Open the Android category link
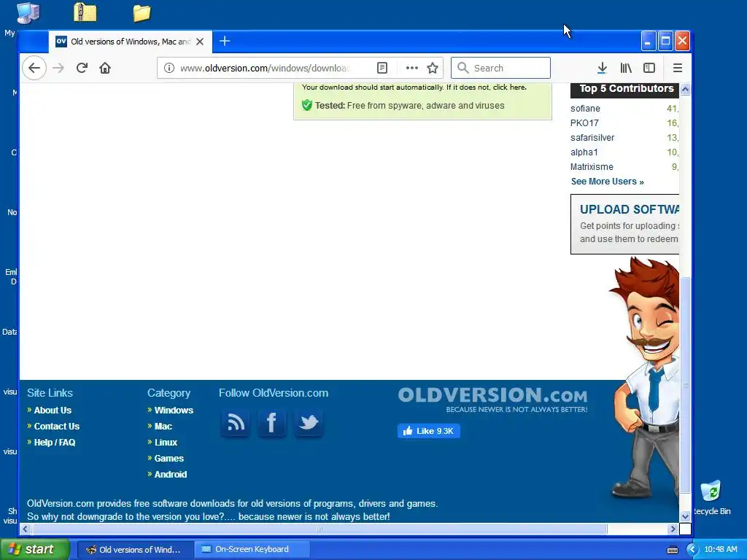 click(170, 474)
